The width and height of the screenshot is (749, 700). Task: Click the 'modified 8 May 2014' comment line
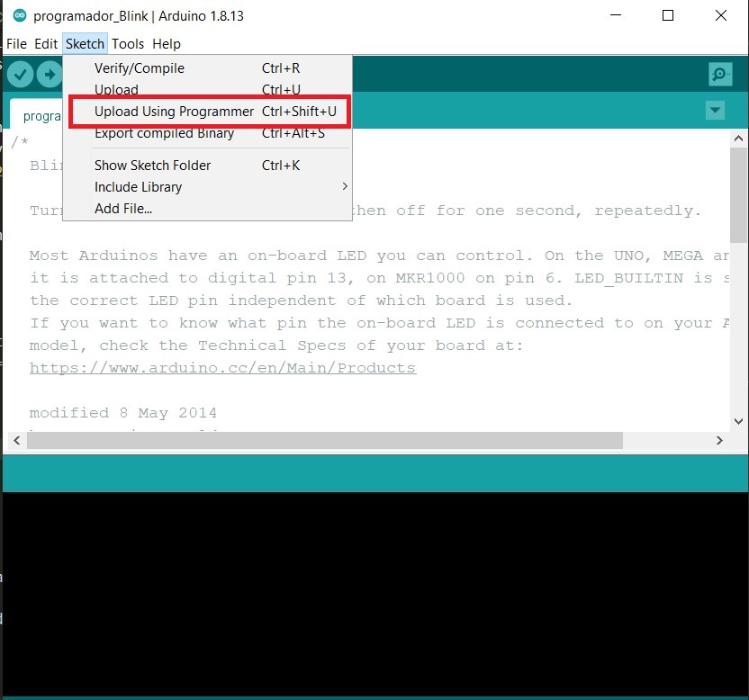click(x=122, y=413)
